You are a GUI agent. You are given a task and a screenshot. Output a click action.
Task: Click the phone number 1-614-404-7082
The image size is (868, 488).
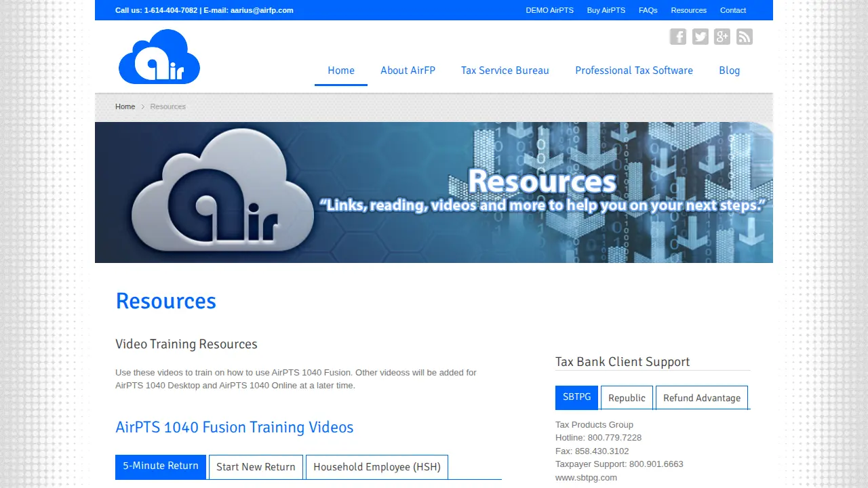171,10
